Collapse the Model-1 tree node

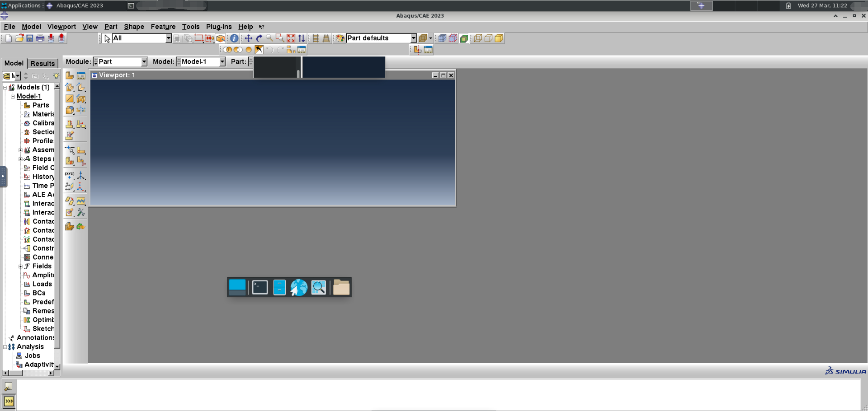[x=13, y=96]
